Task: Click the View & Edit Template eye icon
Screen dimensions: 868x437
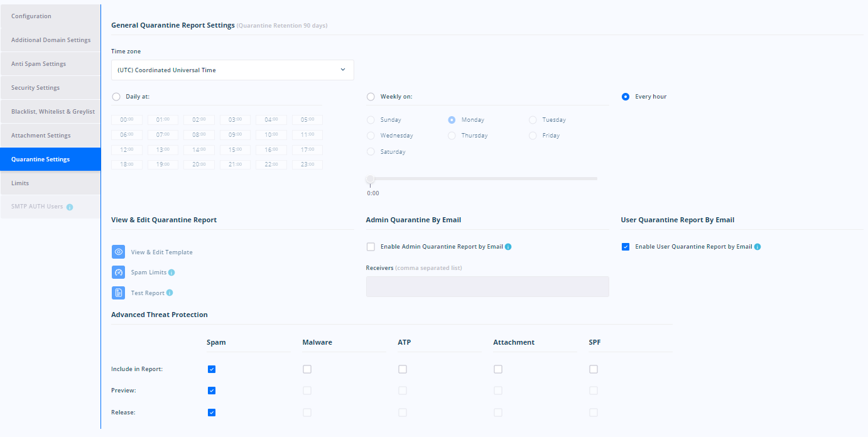Action: click(x=118, y=252)
